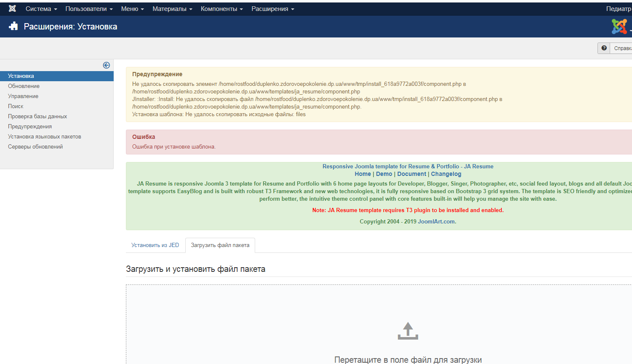
Task: Click the Joomla brand logo at right
Action: (x=619, y=27)
